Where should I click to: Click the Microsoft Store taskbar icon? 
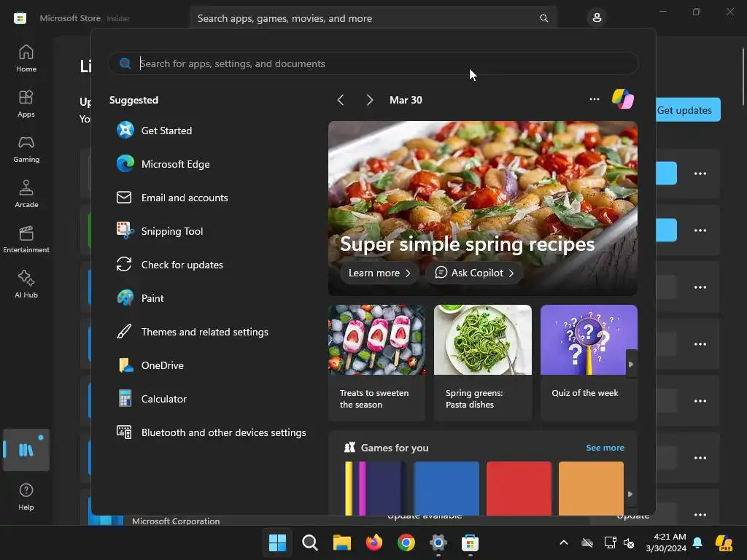coord(471,542)
